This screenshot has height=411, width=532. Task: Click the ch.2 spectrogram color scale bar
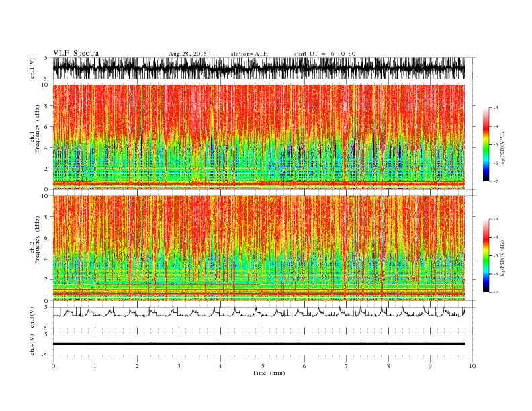coord(486,255)
